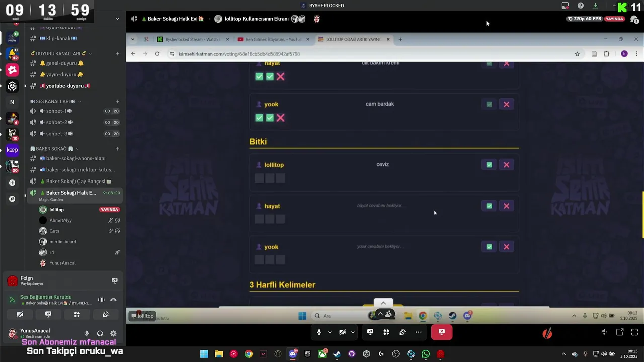Create a channel in SES KANALLARI
Viewport: 644px width, 362px height.
tap(117, 101)
